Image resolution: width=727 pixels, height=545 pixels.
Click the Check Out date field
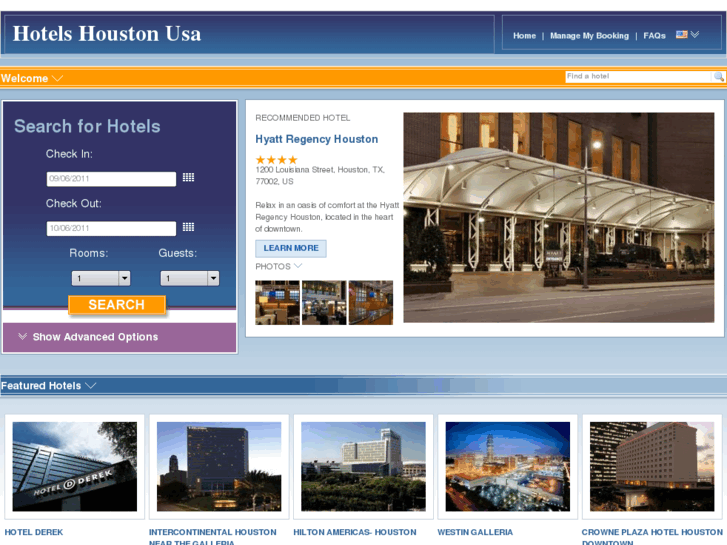(x=111, y=228)
